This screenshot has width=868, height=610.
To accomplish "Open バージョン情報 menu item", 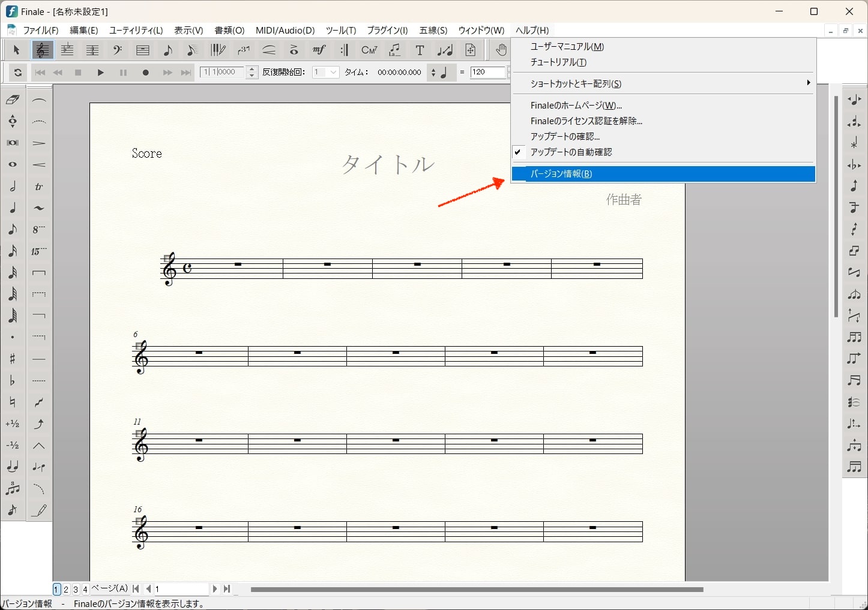I will coord(663,174).
